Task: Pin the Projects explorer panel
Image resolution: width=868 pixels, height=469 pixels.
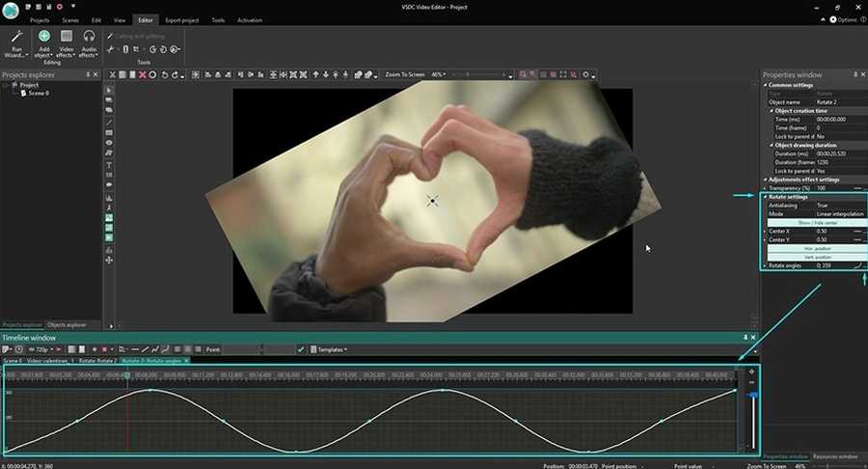Action: (x=88, y=74)
